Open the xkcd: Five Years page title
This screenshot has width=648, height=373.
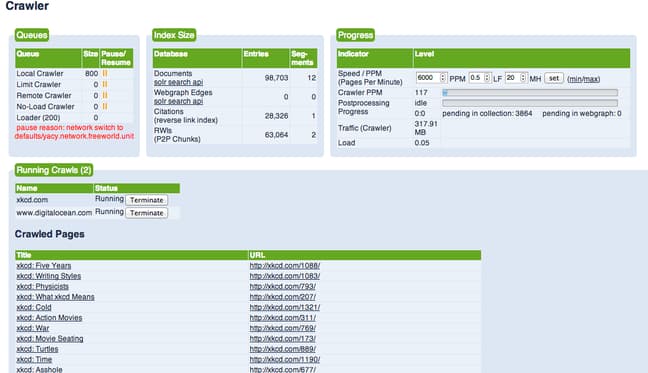pyautogui.click(x=44, y=266)
